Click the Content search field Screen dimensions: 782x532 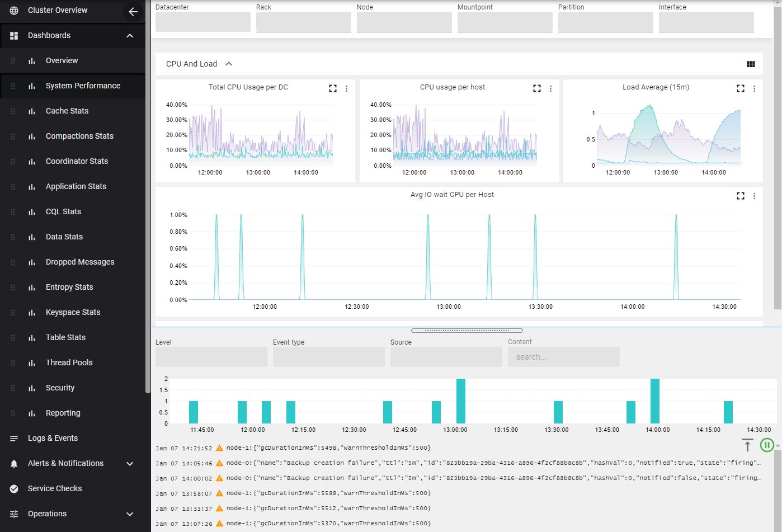(563, 357)
